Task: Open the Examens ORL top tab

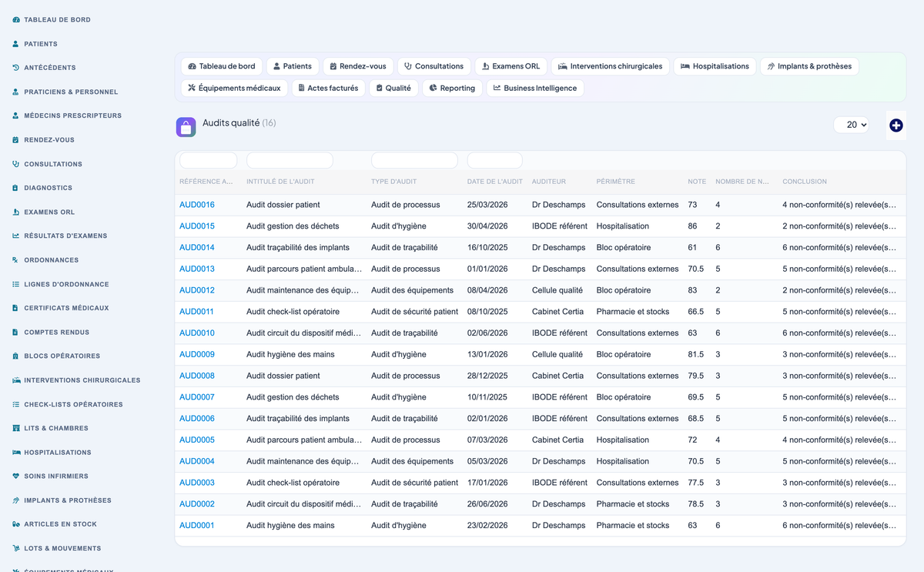Action: (511, 66)
